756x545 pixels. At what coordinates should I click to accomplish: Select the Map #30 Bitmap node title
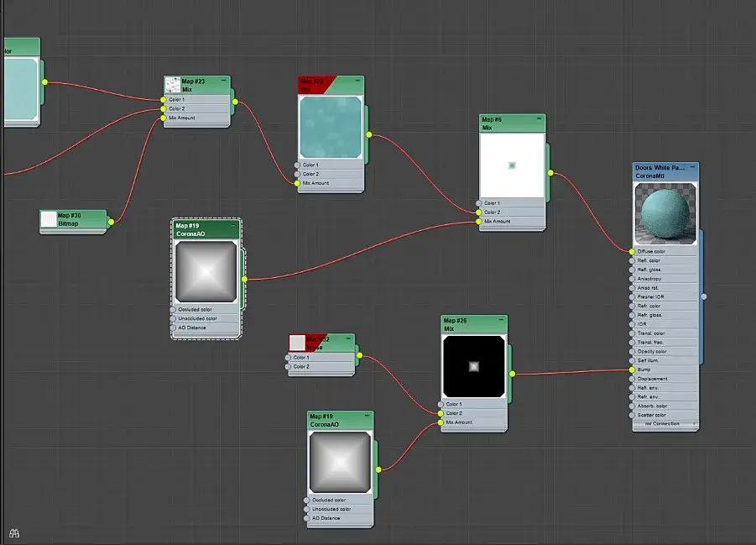coord(70,220)
